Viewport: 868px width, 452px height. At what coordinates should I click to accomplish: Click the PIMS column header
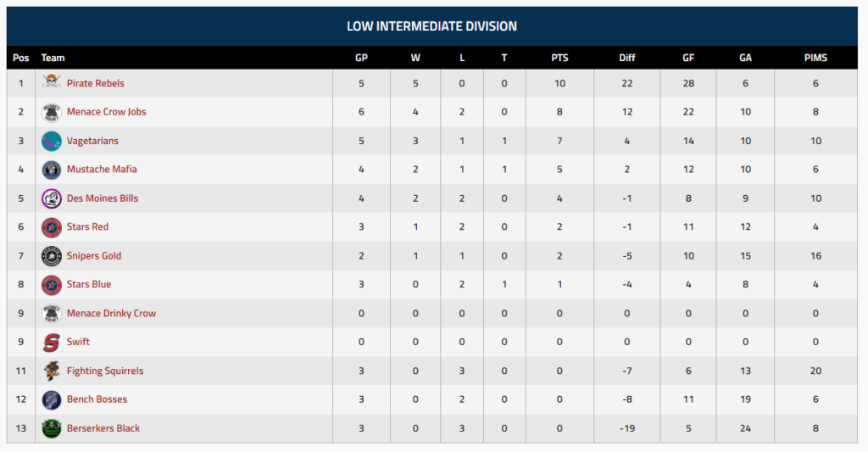(x=815, y=59)
